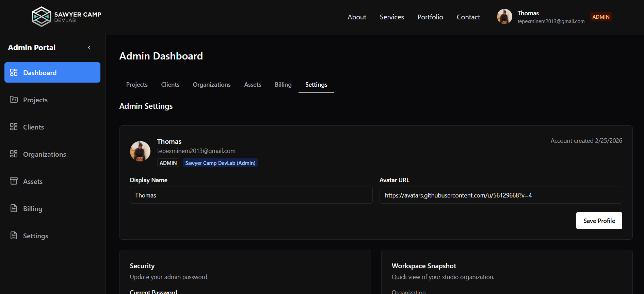The width and height of the screenshot is (644, 294).
Task: Click the Clients grid icon in sidebar
Action: [x=14, y=127]
